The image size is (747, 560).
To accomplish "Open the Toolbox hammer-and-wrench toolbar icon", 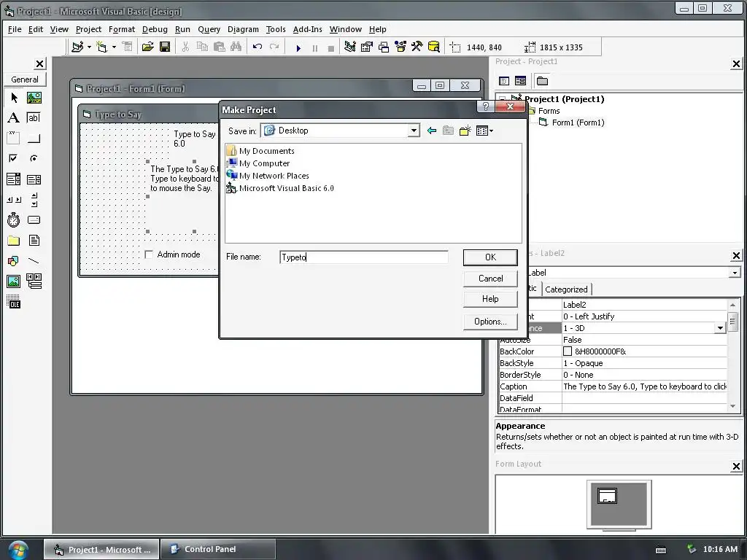I will (417, 47).
